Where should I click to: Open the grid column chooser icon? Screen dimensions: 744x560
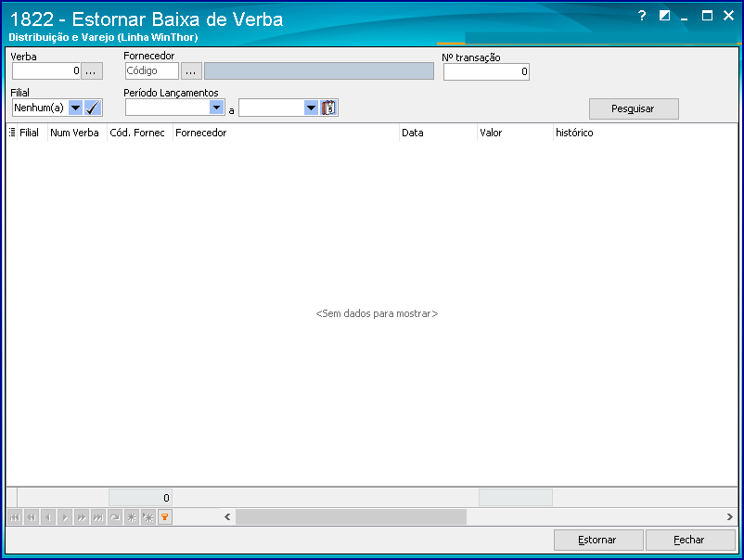click(12, 133)
